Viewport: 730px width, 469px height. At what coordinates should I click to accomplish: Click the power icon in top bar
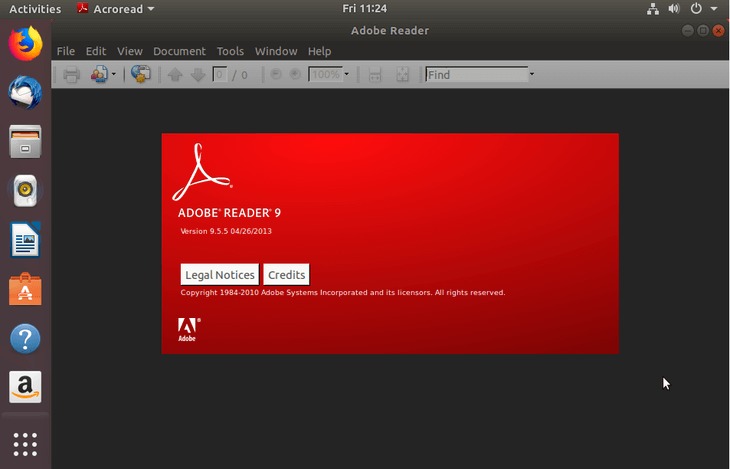click(696, 8)
